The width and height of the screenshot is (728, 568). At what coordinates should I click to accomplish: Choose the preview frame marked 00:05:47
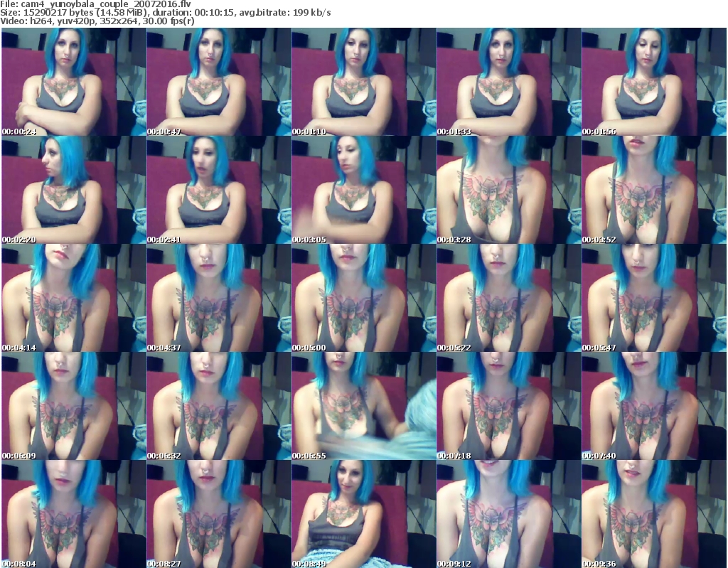coord(654,298)
